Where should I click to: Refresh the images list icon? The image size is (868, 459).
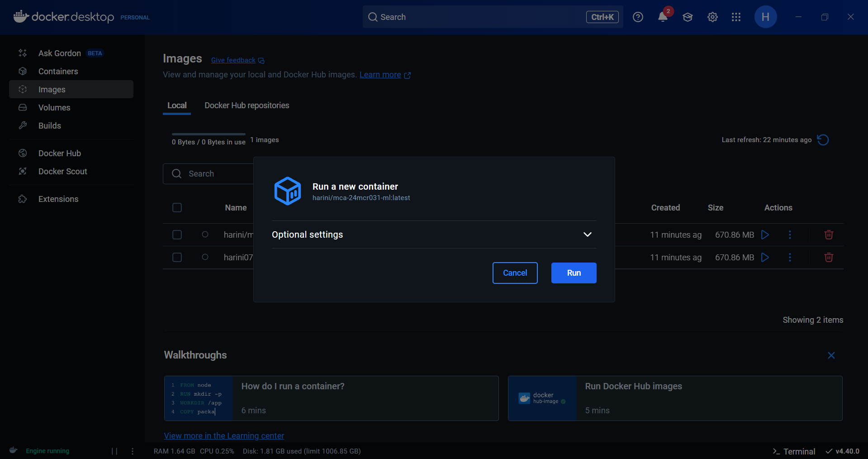click(823, 140)
